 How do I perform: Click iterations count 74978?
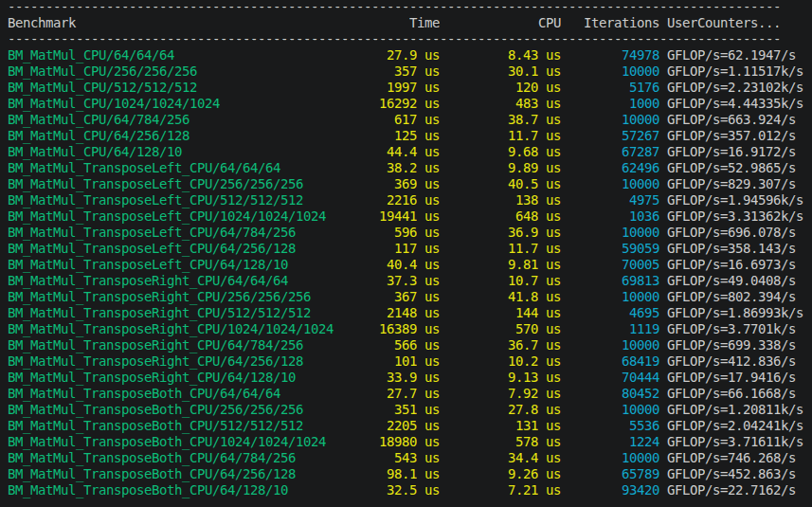tap(641, 55)
